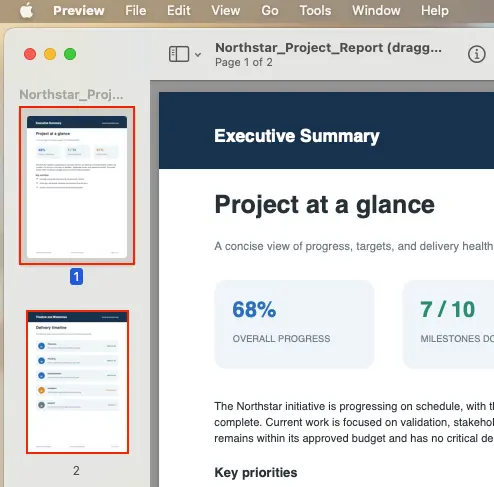
Task: Open the Go menu
Action: 270,11
